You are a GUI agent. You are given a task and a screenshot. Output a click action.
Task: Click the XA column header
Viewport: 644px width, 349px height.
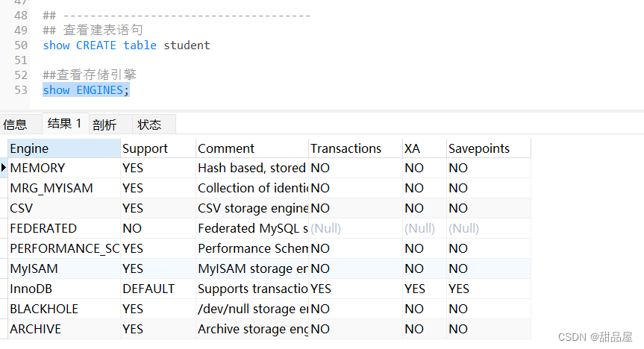tap(423, 148)
